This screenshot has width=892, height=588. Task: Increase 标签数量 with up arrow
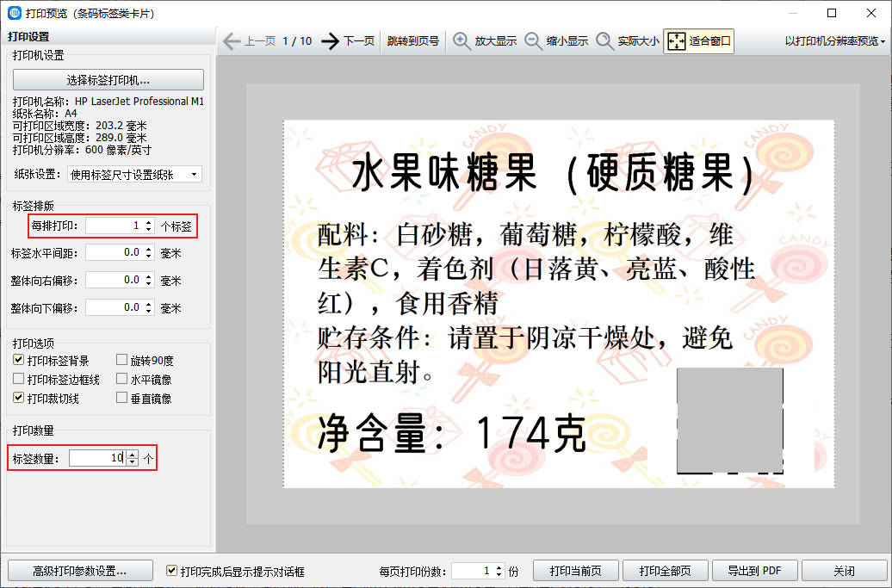pyautogui.click(x=132, y=455)
